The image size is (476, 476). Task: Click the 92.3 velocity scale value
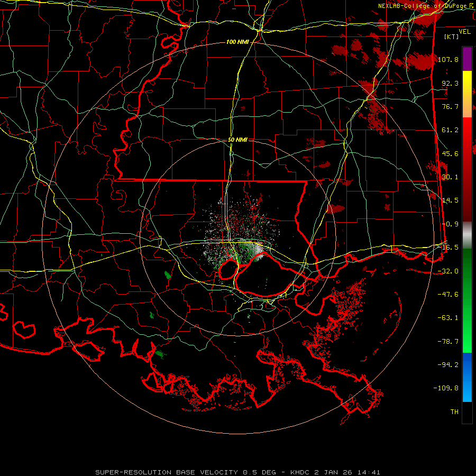coord(450,83)
